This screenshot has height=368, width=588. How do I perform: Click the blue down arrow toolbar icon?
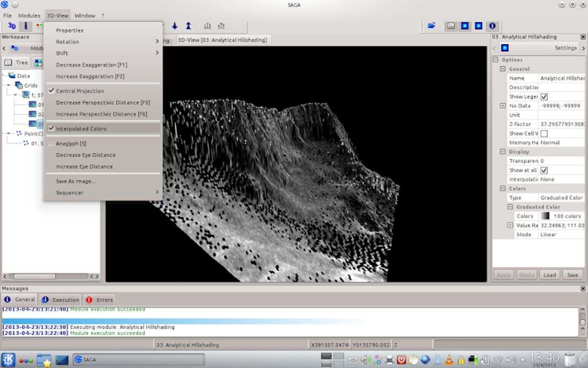[175, 26]
